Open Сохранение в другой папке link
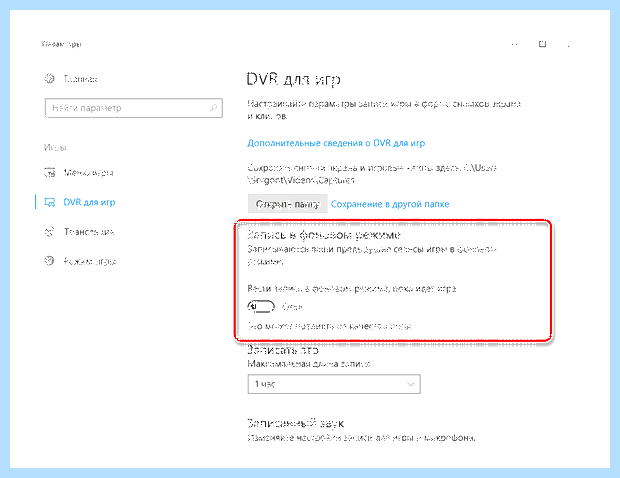Viewport: 620px width, 478px height. coord(390,204)
